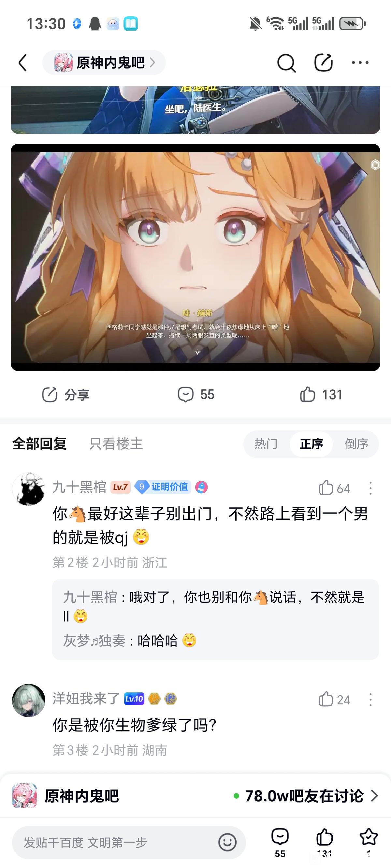Tap the bottom bar comment icon 55

point(280,837)
